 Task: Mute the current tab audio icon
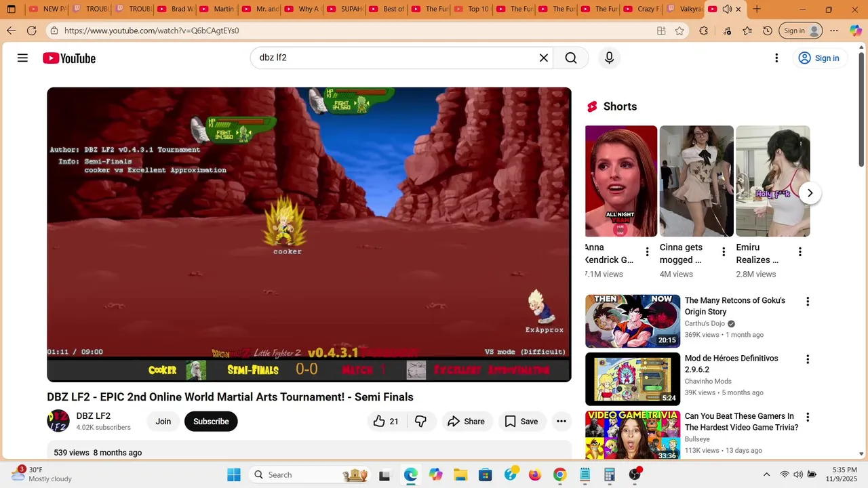[x=727, y=9]
